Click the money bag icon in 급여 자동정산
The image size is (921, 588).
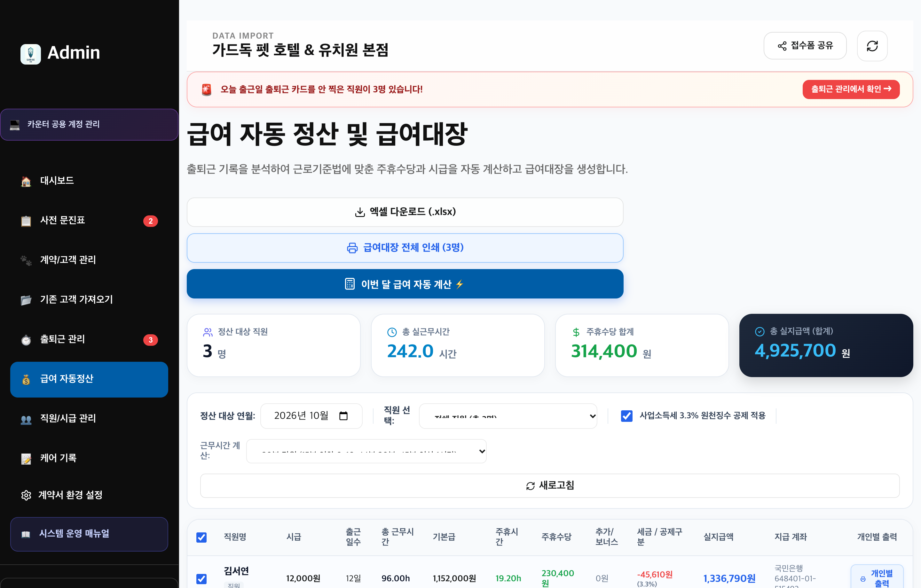click(26, 379)
